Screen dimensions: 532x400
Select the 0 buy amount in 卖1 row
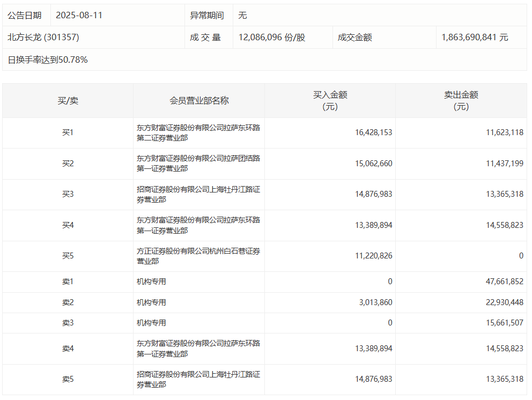tap(390, 282)
